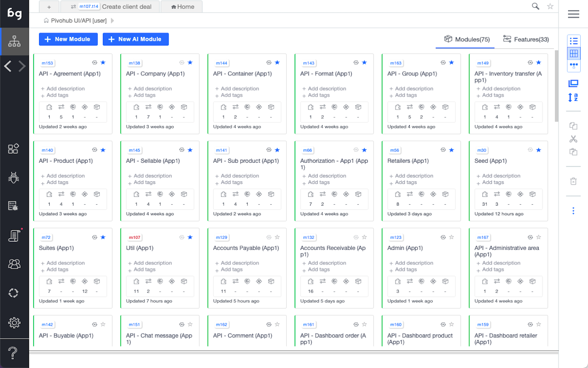Star the Accounts Payable (App1) module
The height and width of the screenshot is (368, 588).
277,237
